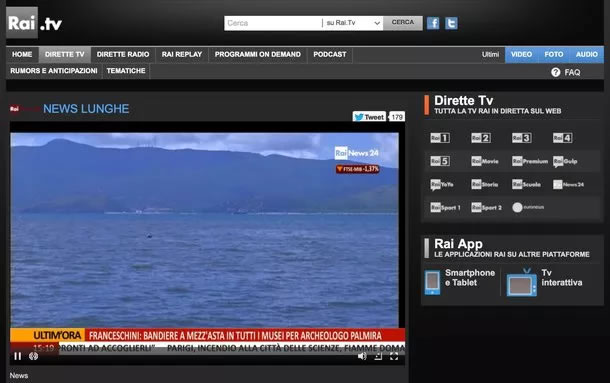Open the Twitter icon in header

tap(451, 23)
